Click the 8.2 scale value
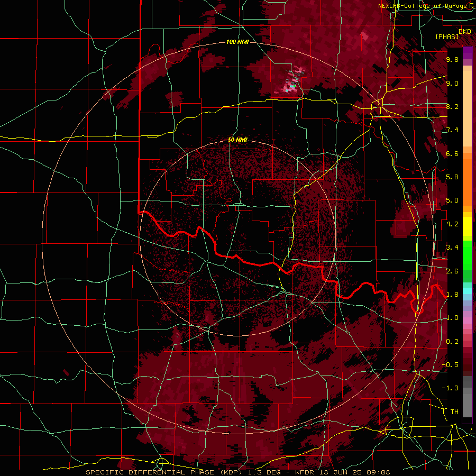Screen dimensions: 476x476 (452, 107)
